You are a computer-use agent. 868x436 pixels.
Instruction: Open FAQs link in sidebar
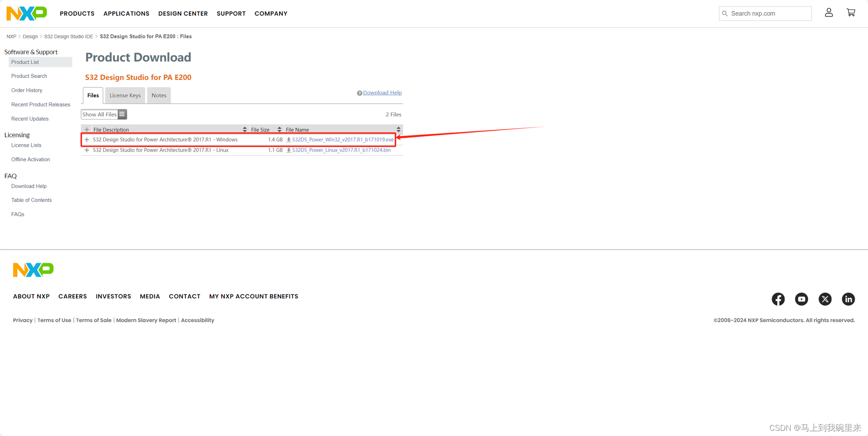point(18,215)
